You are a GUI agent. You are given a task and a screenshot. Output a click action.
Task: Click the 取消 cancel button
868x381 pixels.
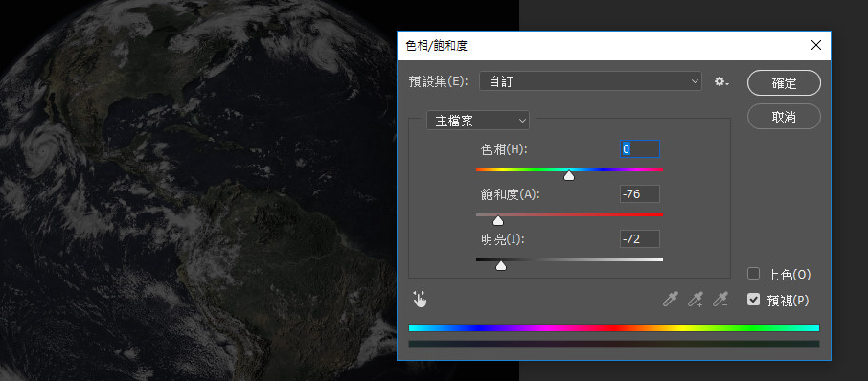tap(784, 117)
